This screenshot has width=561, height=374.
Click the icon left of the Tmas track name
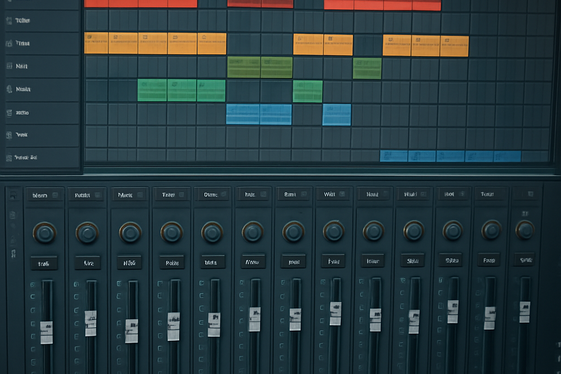point(9,43)
